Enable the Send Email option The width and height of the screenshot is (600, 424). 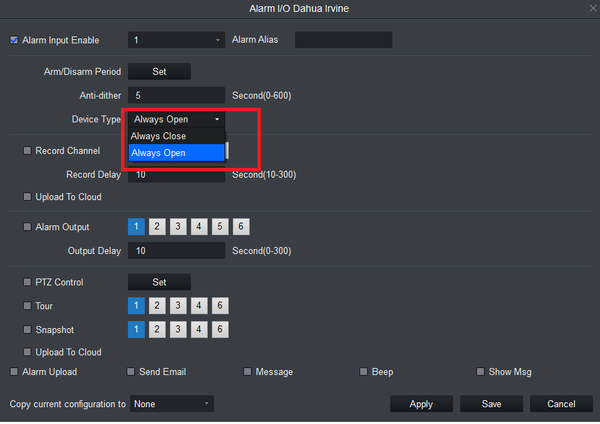click(130, 372)
